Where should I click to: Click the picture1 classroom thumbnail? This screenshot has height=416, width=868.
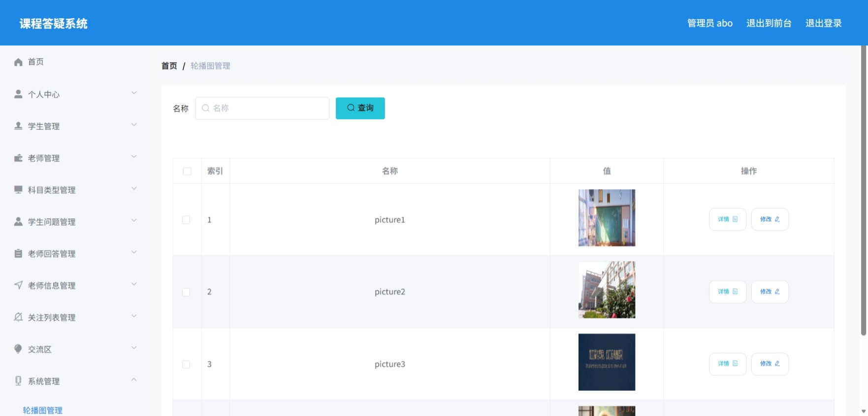click(607, 218)
